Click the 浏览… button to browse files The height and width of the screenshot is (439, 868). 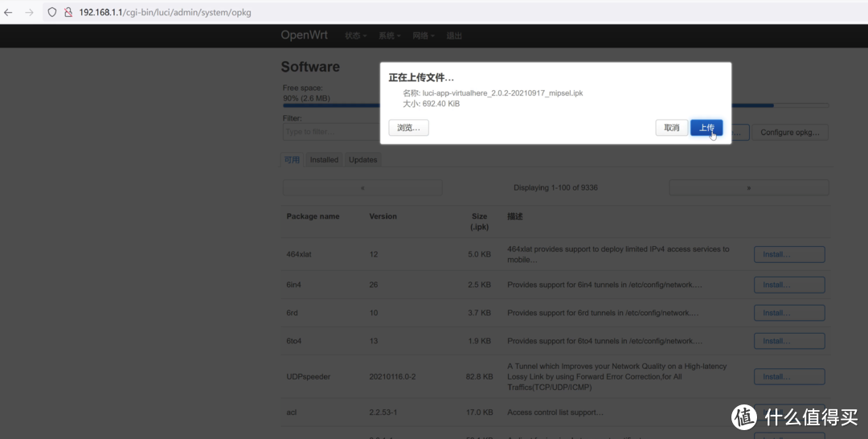point(408,128)
